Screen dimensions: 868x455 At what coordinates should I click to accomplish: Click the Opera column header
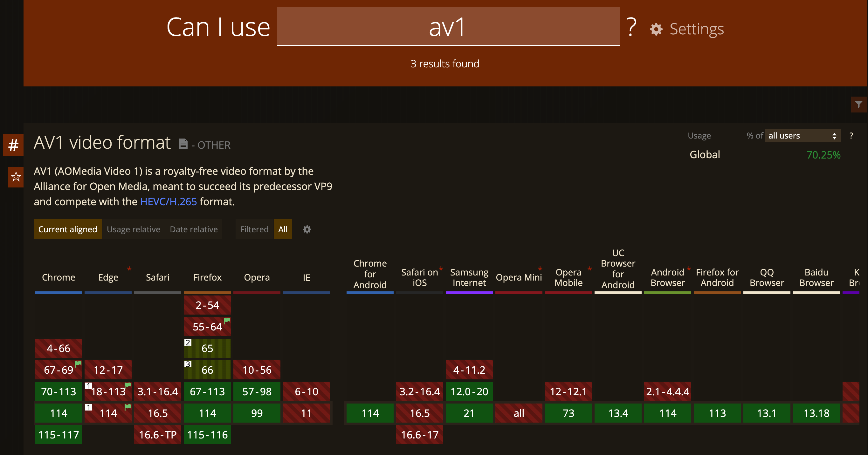(x=257, y=277)
